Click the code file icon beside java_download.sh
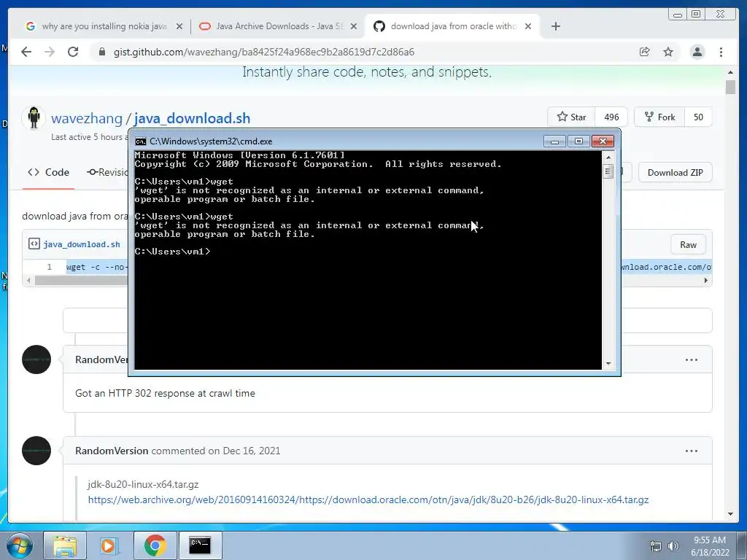This screenshot has height=560, width=747. [34, 244]
